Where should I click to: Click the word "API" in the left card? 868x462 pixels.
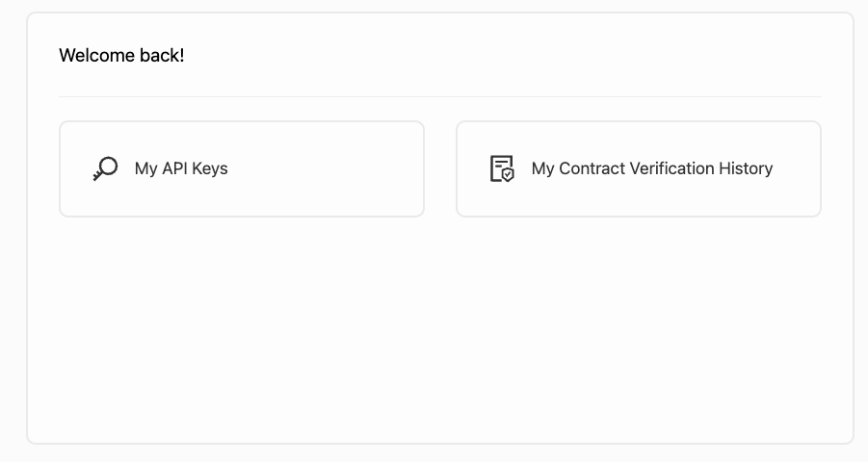click(175, 168)
